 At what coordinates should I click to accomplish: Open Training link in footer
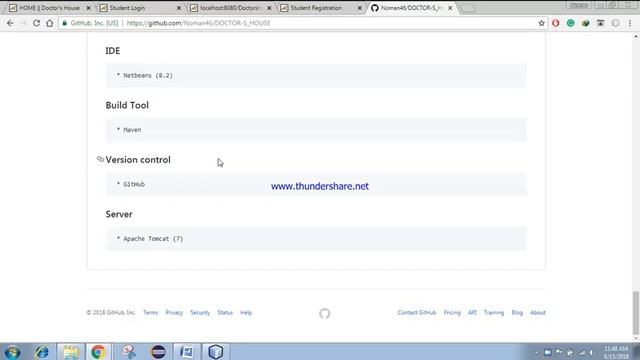tap(494, 313)
